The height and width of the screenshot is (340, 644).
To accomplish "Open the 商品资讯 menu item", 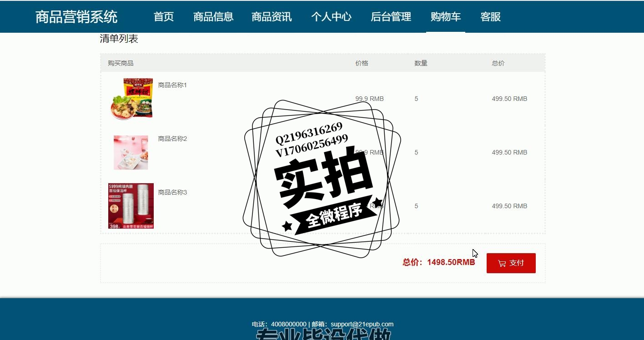I will [272, 17].
